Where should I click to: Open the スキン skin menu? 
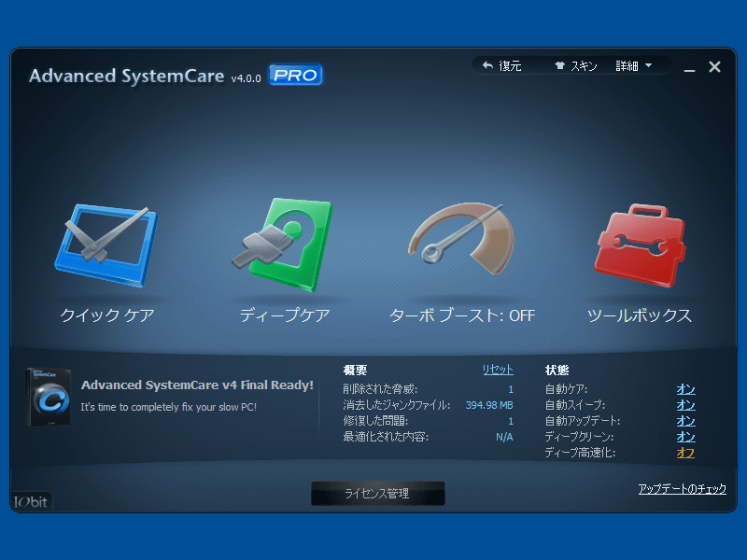(x=583, y=65)
